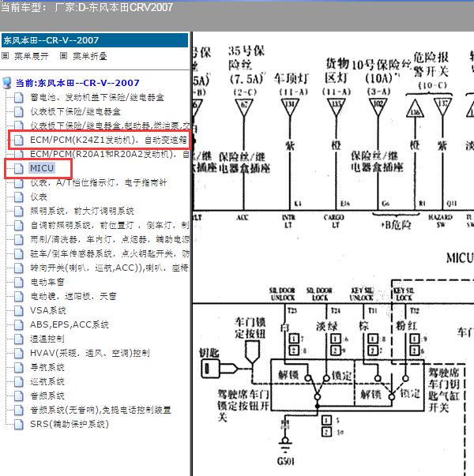The height and width of the screenshot is (476, 474).
Task: Open 照明系统, 前大灯调明系统 diagram
Action: tap(82, 211)
